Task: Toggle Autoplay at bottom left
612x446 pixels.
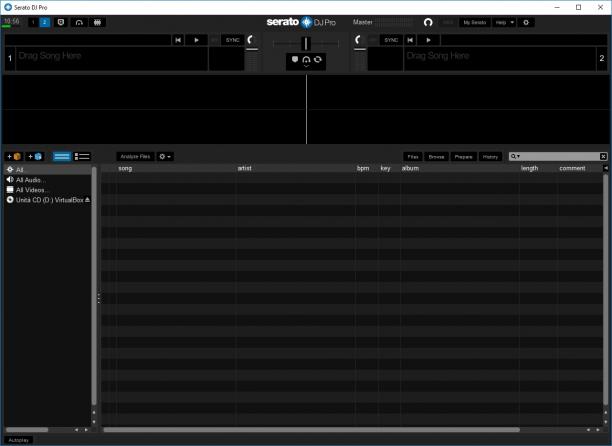Action: [x=19, y=440]
